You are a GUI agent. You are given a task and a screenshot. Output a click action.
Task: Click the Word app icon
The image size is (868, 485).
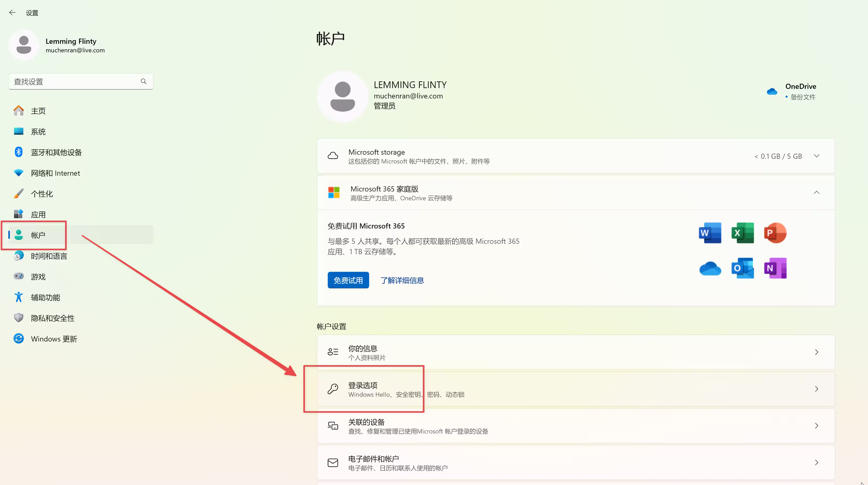click(710, 233)
